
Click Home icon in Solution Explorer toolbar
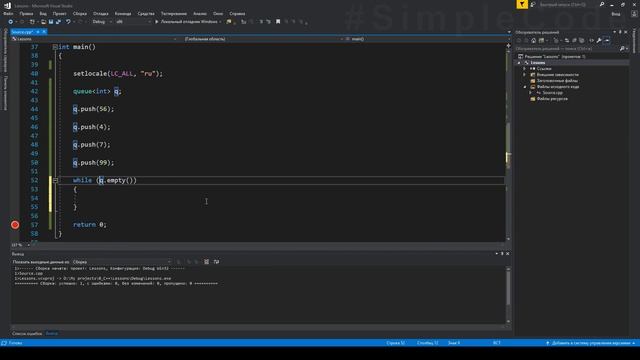click(x=533, y=40)
